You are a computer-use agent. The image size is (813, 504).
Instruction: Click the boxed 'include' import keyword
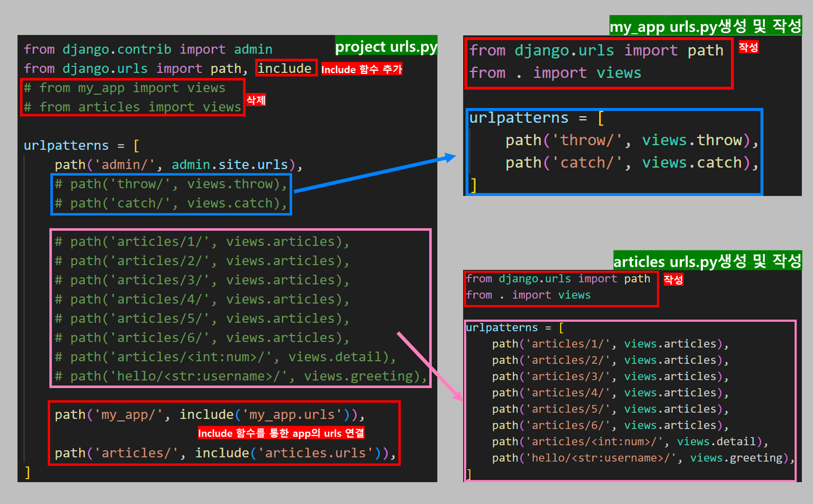pyautogui.click(x=285, y=68)
